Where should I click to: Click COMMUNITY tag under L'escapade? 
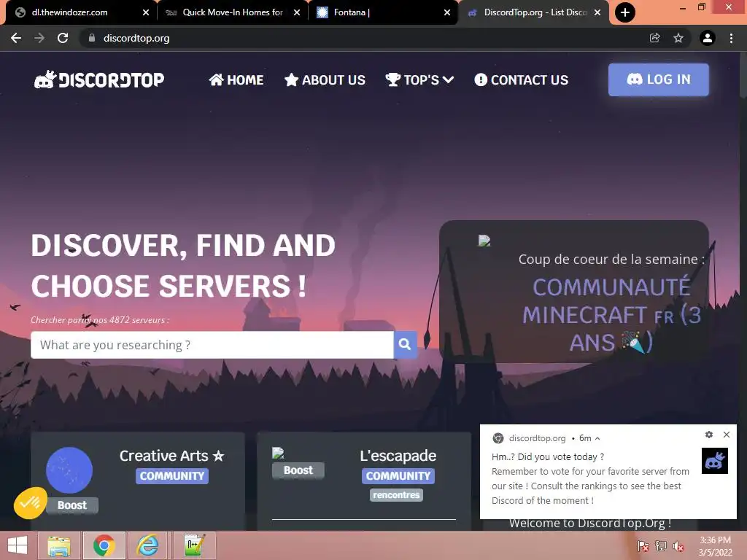tap(398, 475)
